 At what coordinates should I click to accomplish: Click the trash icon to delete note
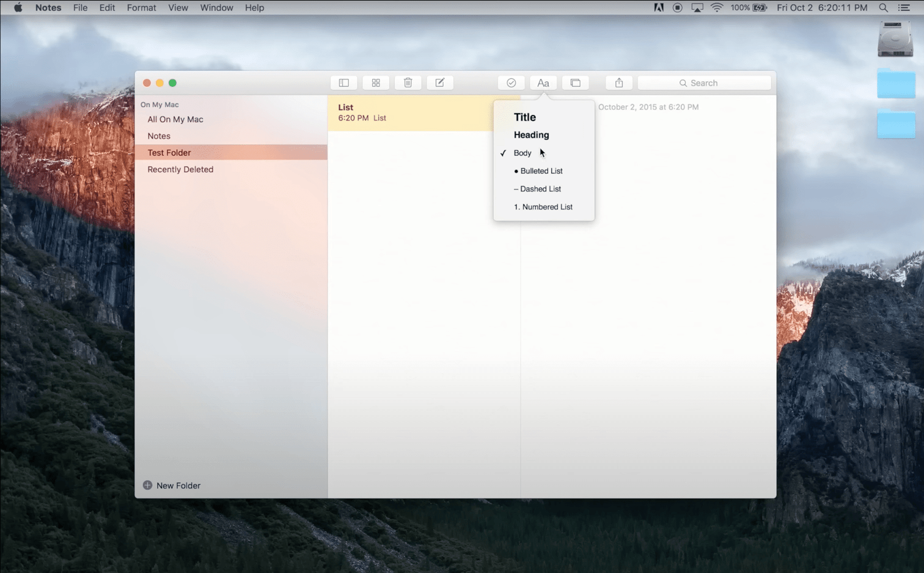[x=408, y=83]
